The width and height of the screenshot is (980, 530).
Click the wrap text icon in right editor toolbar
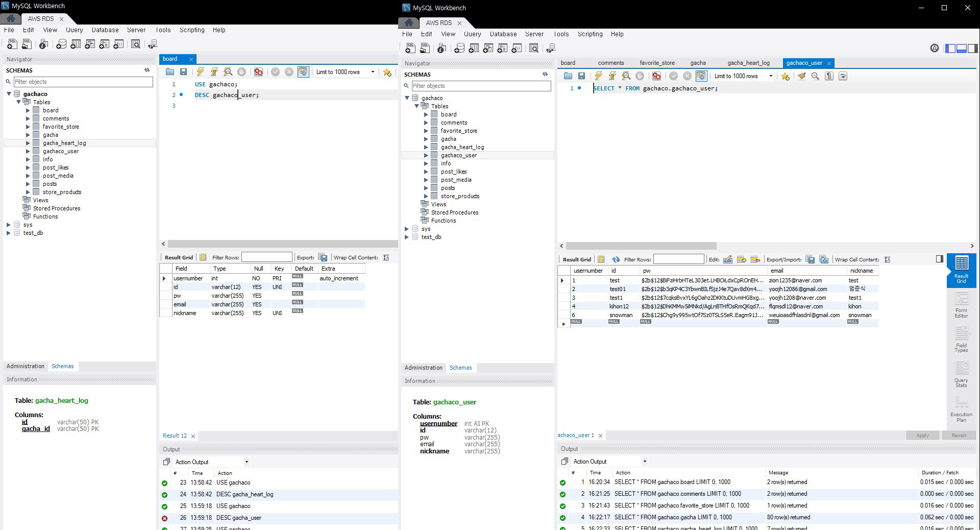(x=843, y=76)
